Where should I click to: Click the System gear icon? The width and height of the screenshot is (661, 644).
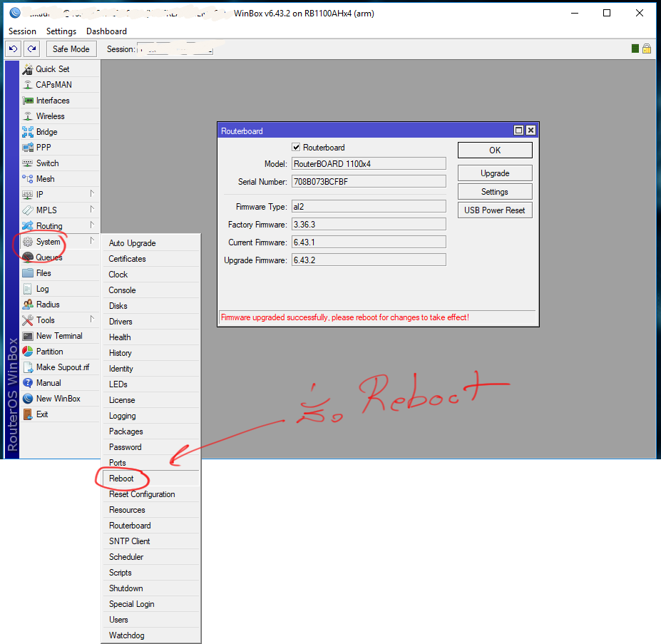(28, 242)
